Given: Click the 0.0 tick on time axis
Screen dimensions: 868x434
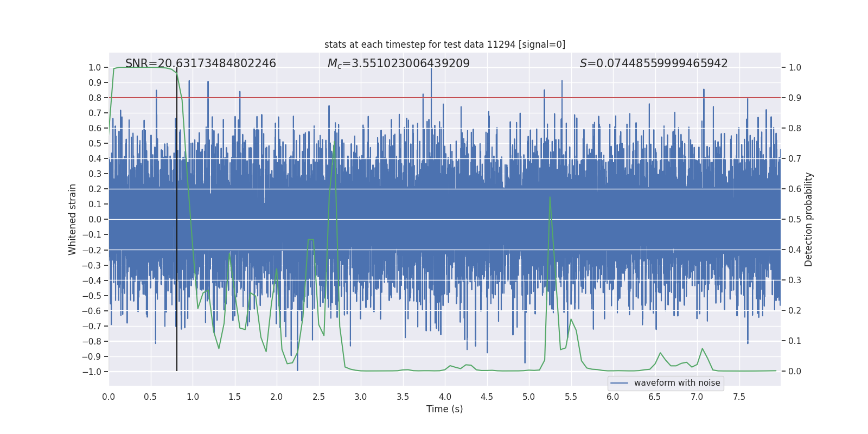Looking at the screenshot, I should (108, 397).
